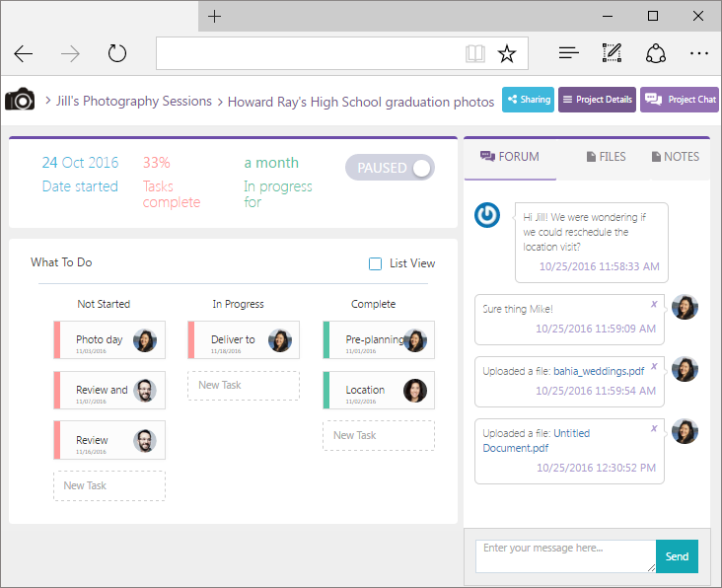Click the 'Complete' column header
The image size is (722, 588).
(374, 304)
